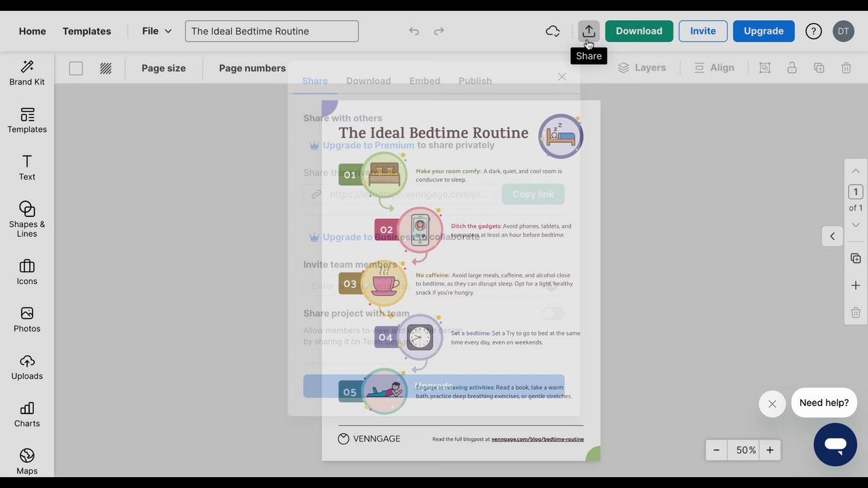Click the green Download button
Screen dimensions: 868x488
(639, 31)
